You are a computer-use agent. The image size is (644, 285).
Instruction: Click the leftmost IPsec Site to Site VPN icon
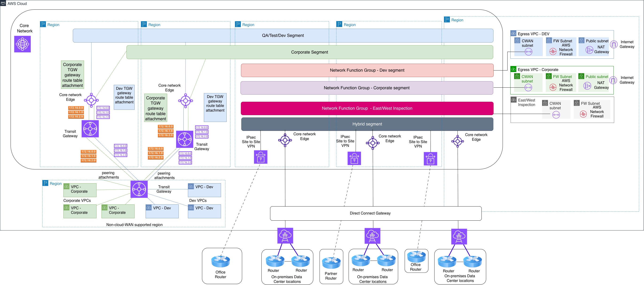pos(260,157)
